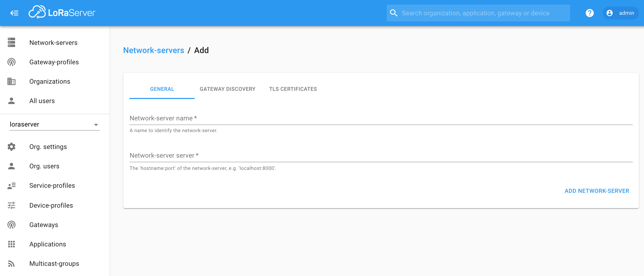The image size is (644, 276).
Task: Click the Gateway-profiles sidebar icon
Action: [x=11, y=62]
